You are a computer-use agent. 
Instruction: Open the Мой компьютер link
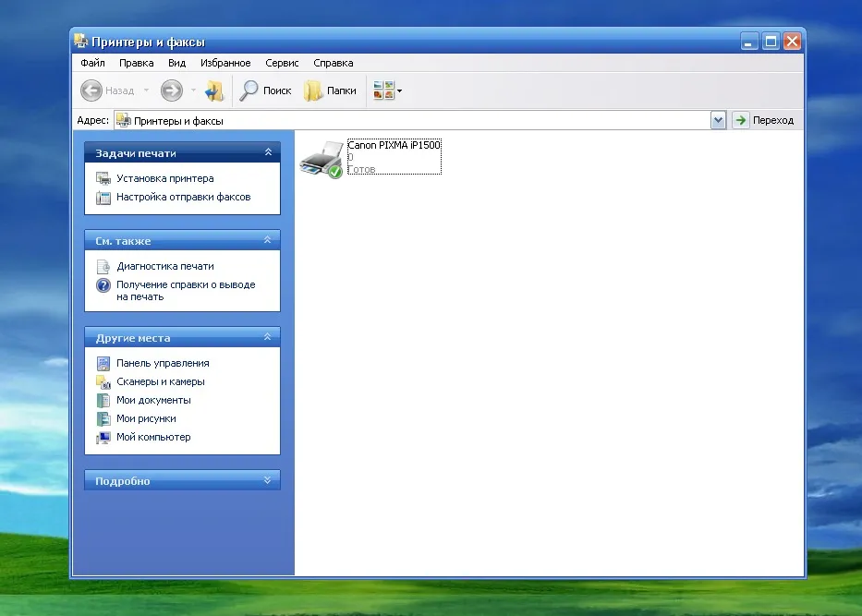tap(153, 438)
